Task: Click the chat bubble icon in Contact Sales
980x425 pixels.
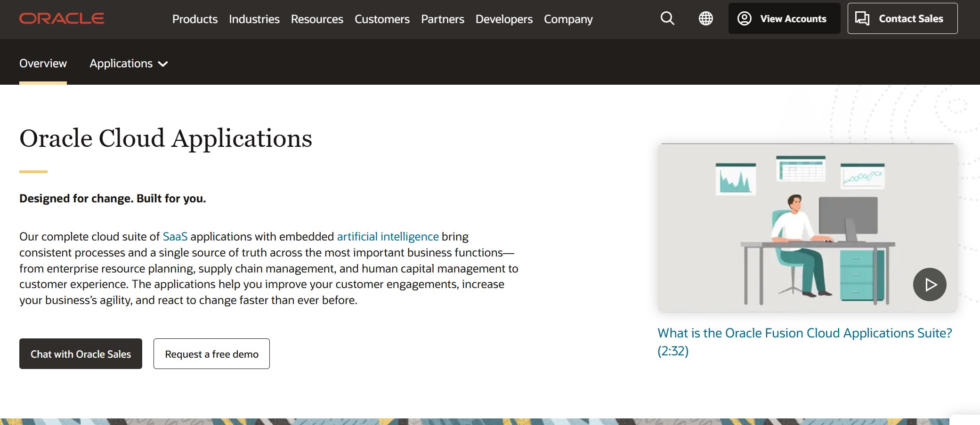Action: [x=862, y=19]
